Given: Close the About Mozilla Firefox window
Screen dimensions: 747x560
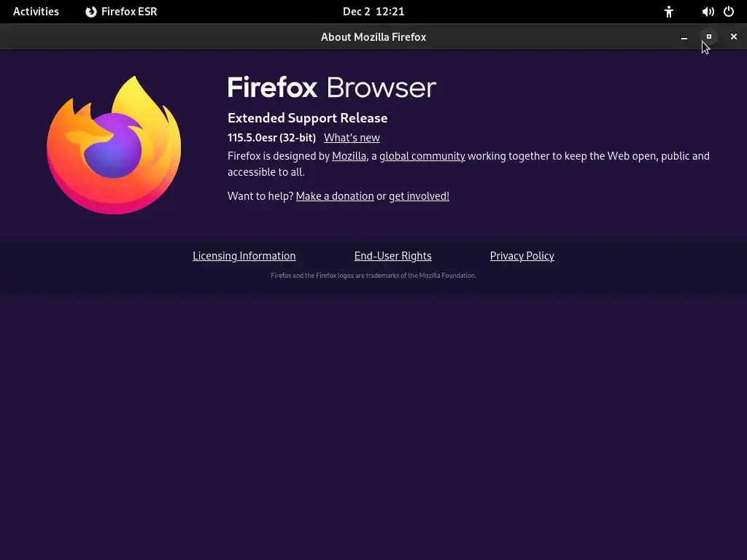Looking at the screenshot, I should pos(734,36).
